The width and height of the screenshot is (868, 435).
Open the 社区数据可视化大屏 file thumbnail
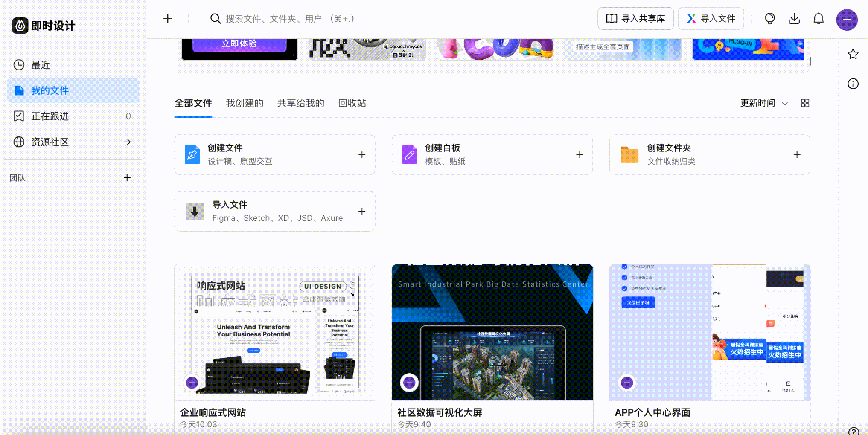click(x=492, y=332)
